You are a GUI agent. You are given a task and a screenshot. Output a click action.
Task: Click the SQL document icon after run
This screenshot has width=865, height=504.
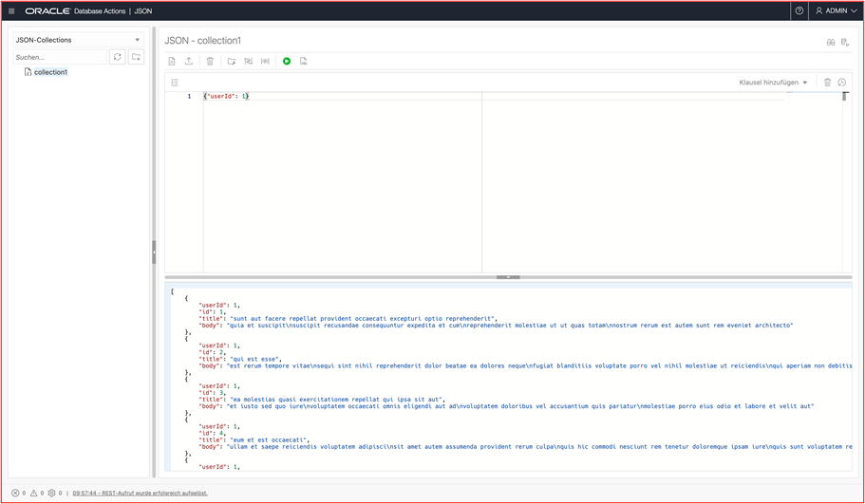[x=304, y=61]
